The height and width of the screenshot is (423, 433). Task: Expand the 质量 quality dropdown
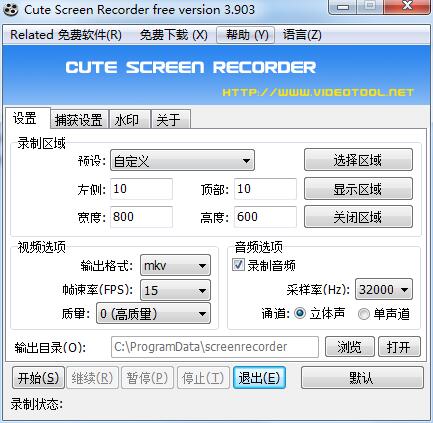153,313
